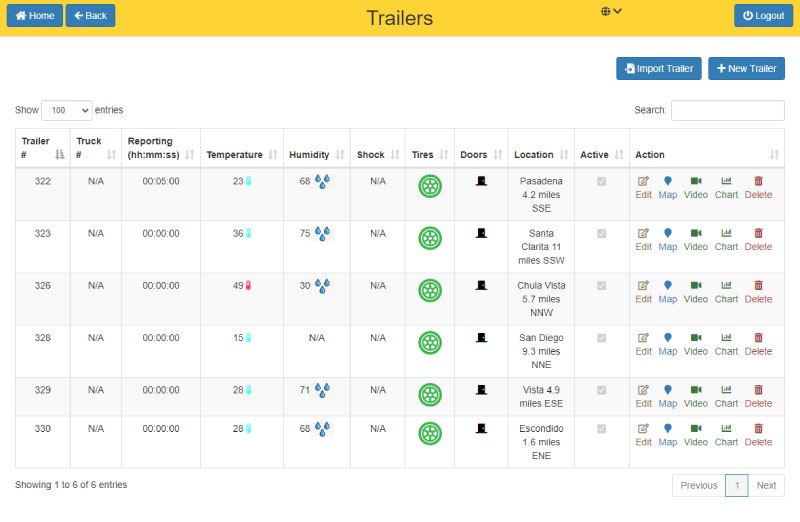800x522 pixels.
Task: Go to Home page
Action: click(35, 16)
